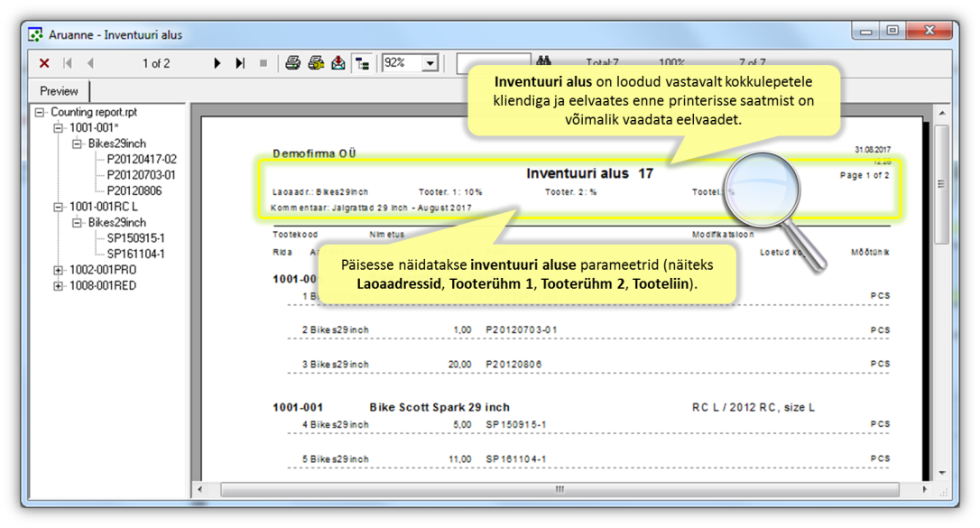Image resolution: width=980 pixels, height=528 pixels.
Task: Open the 92% zoom dropdown
Action: click(430, 63)
